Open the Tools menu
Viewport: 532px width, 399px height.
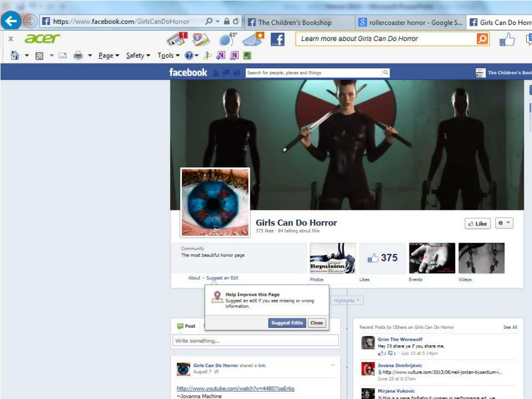168,56
